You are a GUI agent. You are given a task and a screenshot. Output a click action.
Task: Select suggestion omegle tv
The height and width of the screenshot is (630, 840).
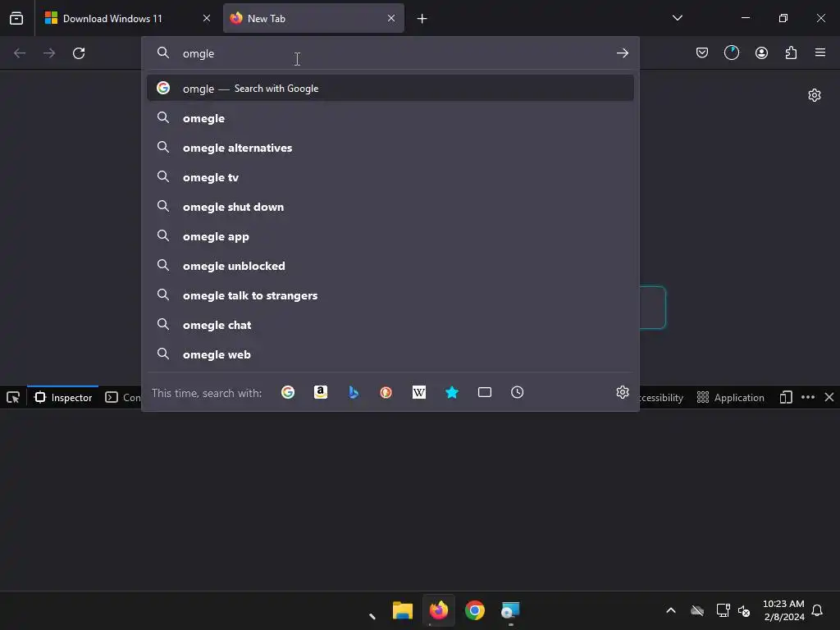pos(390,177)
